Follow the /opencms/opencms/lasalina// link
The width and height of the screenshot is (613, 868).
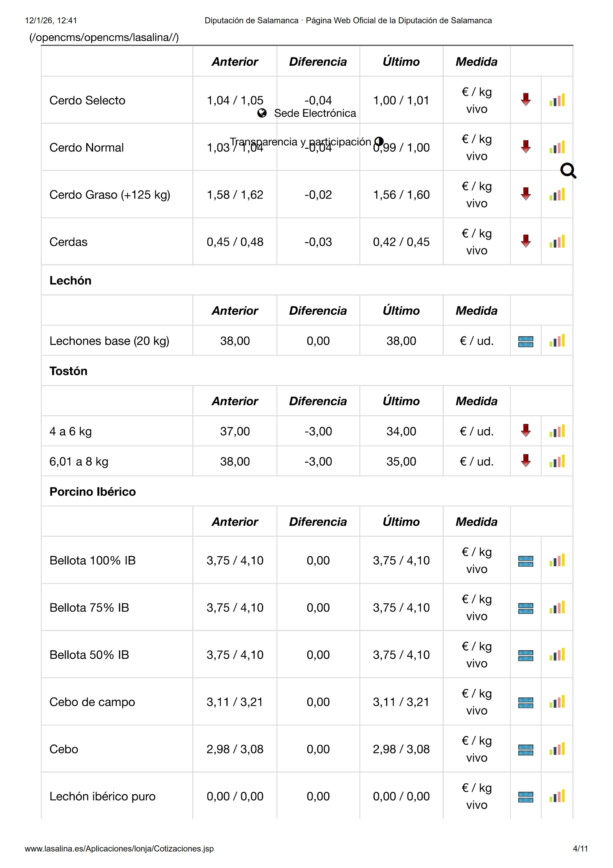coord(104,38)
